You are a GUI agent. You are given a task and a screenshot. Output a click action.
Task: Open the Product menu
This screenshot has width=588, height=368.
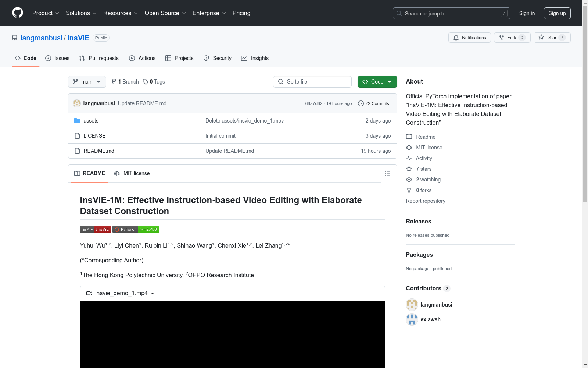pos(46,13)
